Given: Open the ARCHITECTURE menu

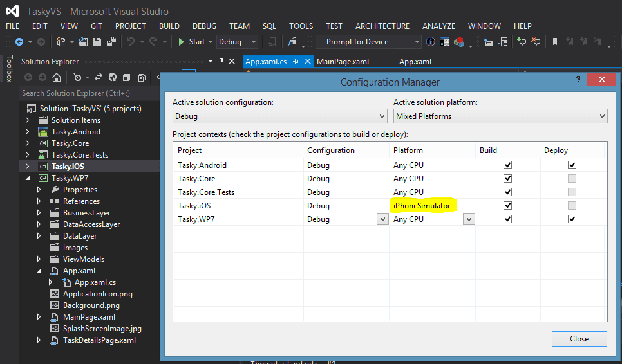Looking at the screenshot, I should [x=382, y=26].
